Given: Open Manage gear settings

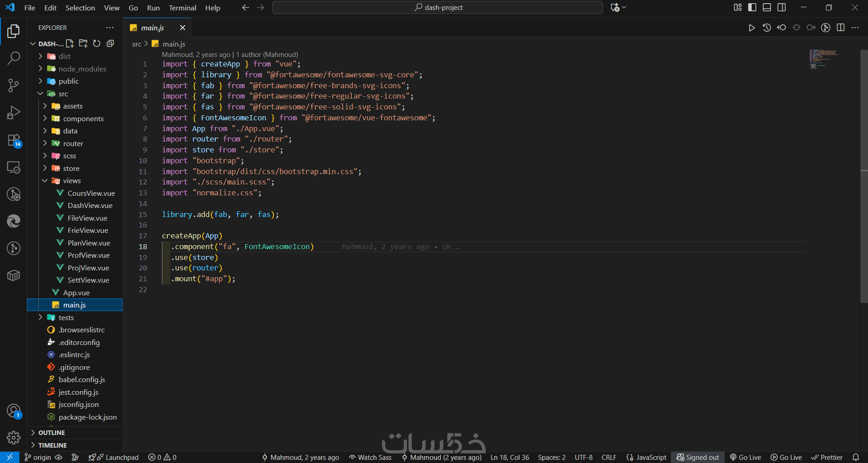Looking at the screenshot, I should coord(14,437).
